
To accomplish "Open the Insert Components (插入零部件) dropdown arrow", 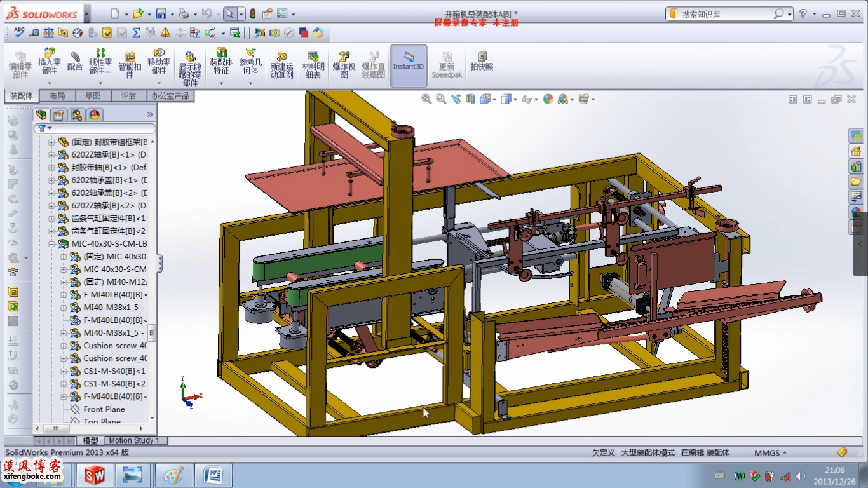I will pos(50,83).
